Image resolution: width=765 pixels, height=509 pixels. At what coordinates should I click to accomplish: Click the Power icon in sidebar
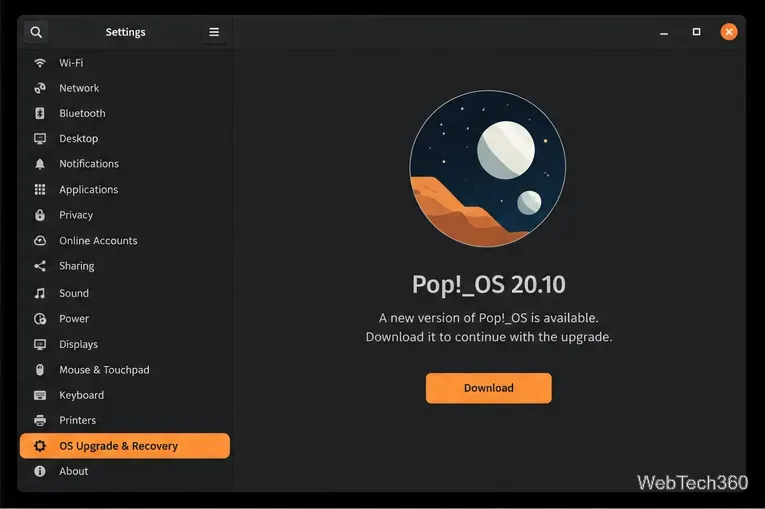point(40,319)
